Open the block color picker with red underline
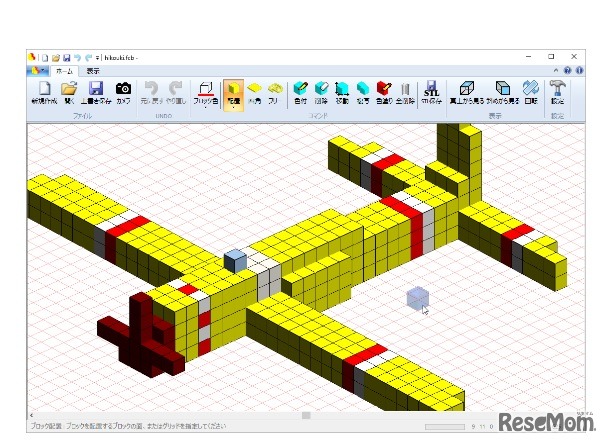This screenshot has height=445, width=609. [206, 94]
